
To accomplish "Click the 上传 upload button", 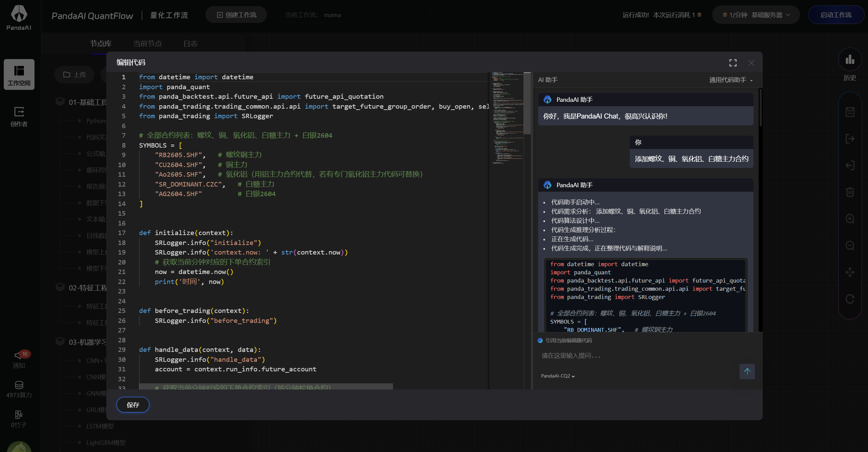I will point(74,74).
